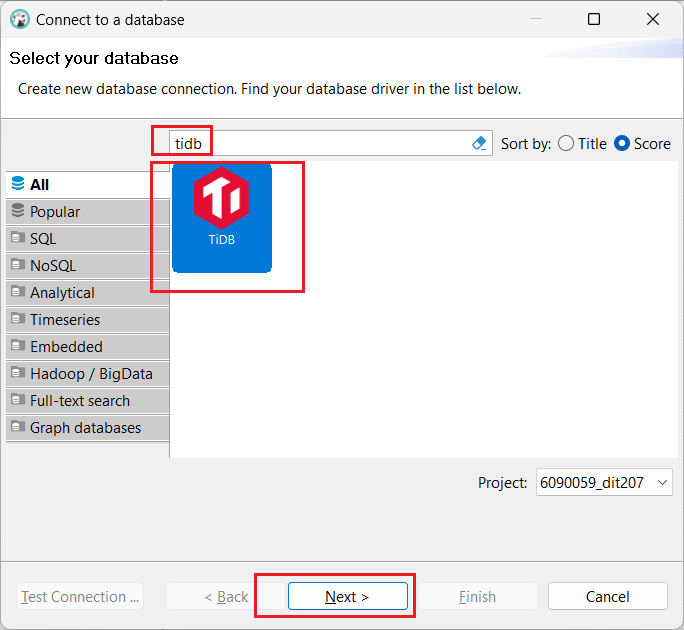This screenshot has height=630, width=684.
Task: Select the TiDB database driver tile
Action: click(222, 218)
